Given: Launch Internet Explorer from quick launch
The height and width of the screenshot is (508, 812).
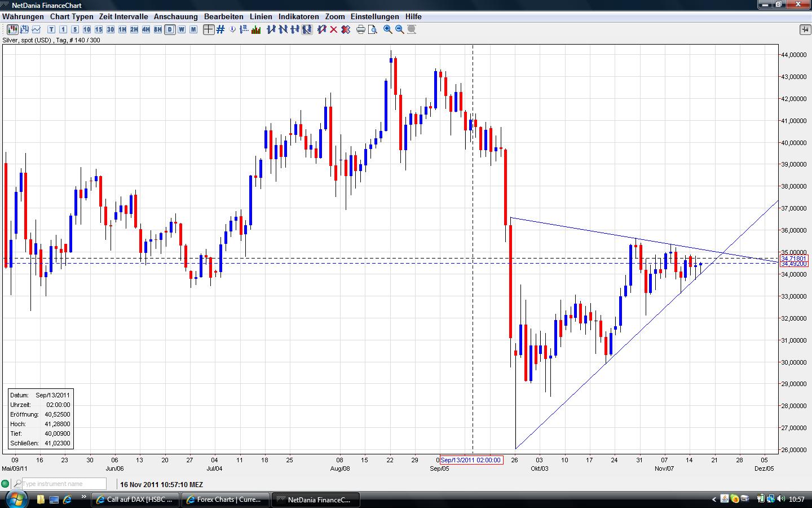Looking at the screenshot, I should [67, 500].
